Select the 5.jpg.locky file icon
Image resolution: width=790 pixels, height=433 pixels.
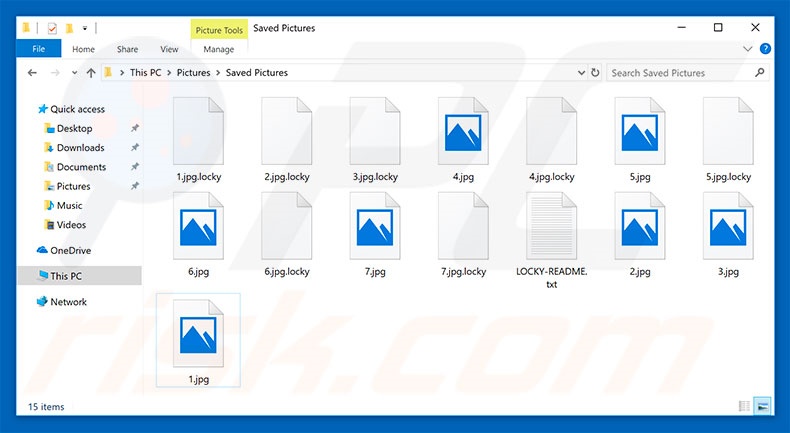728,131
